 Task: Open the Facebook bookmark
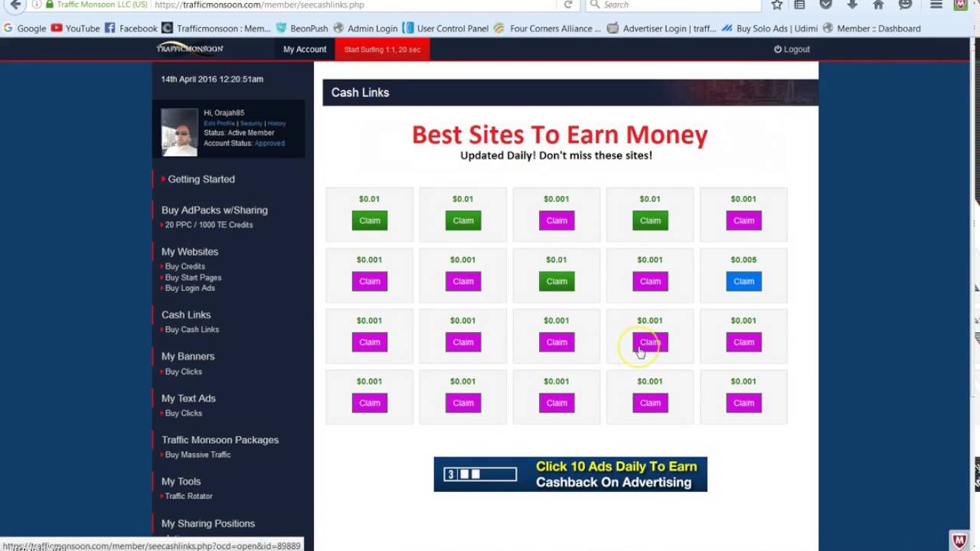pos(130,28)
